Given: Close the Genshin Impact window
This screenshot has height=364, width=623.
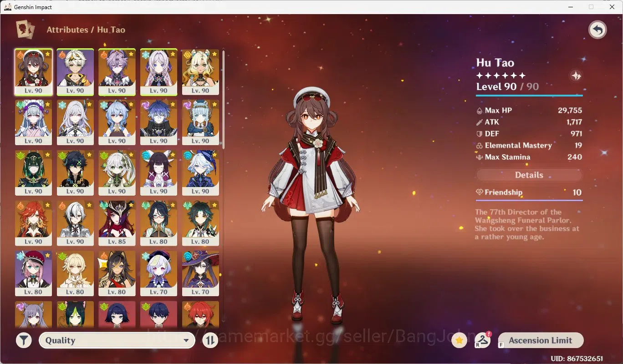Looking at the screenshot, I should 612,7.
